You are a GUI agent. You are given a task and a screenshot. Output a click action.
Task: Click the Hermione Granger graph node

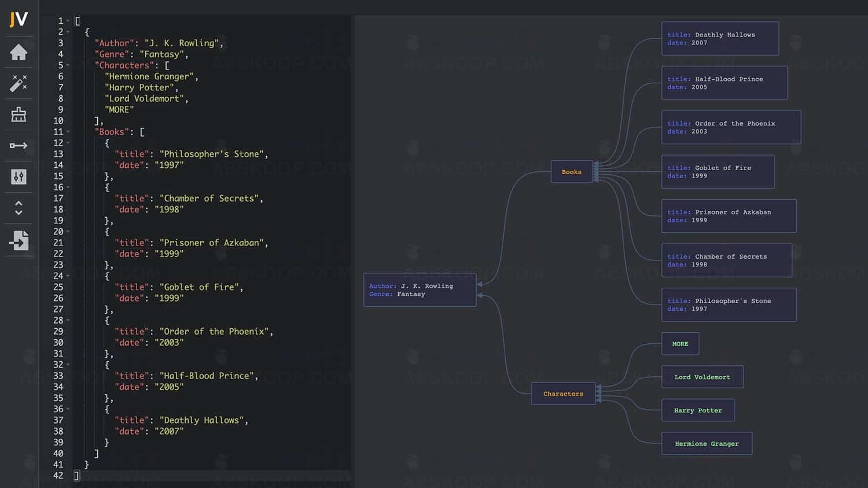(x=707, y=443)
